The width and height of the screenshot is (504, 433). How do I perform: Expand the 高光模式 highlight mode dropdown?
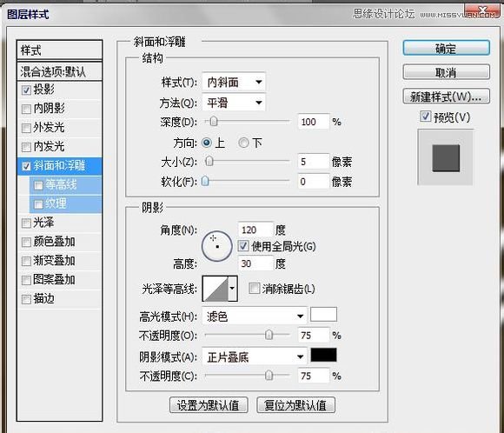pos(255,316)
